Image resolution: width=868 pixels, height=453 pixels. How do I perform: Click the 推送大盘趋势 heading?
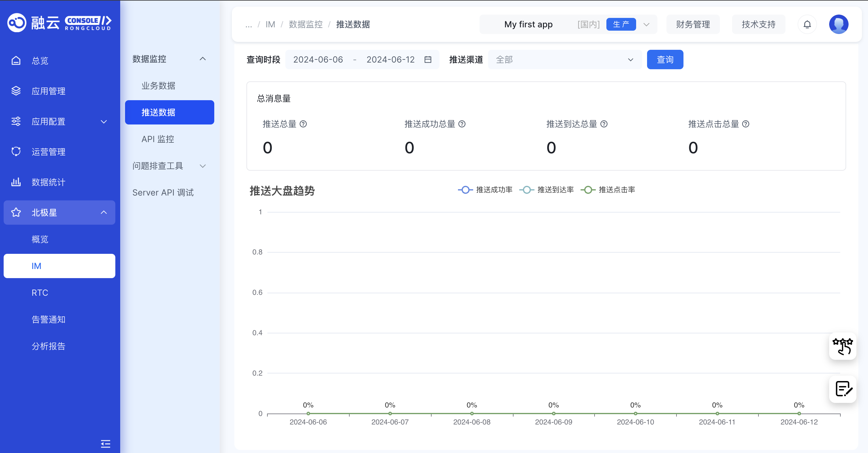[282, 191]
